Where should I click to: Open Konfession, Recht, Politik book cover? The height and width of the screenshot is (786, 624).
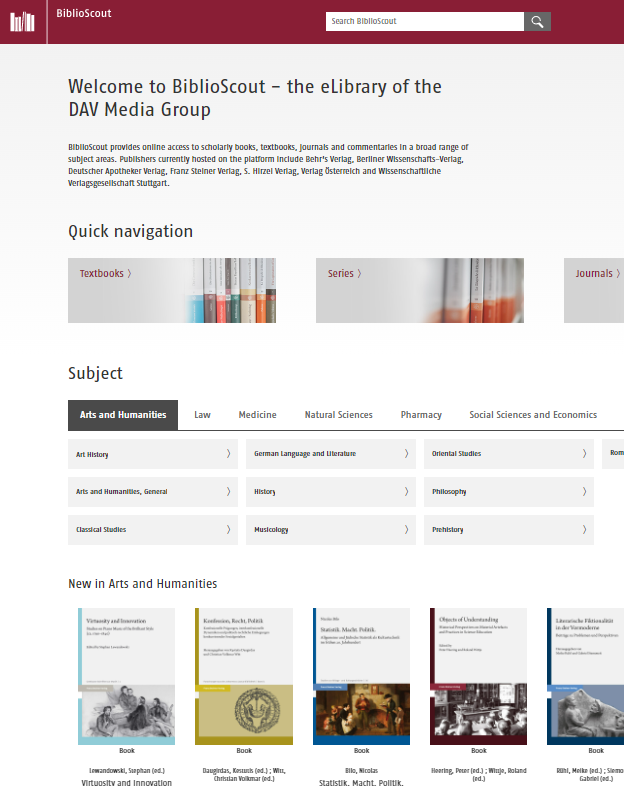(244, 676)
